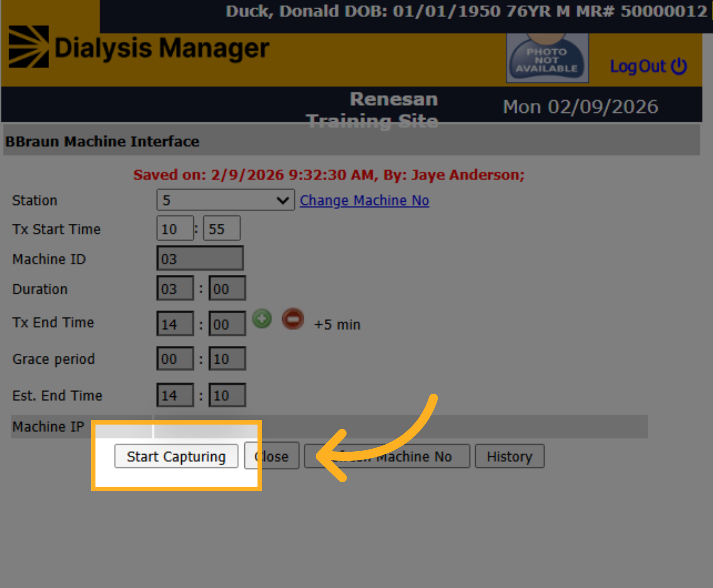Click the red Saved on status message
Image resolution: width=713 pixels, height=588 pixels.
[x=329, y=175]
